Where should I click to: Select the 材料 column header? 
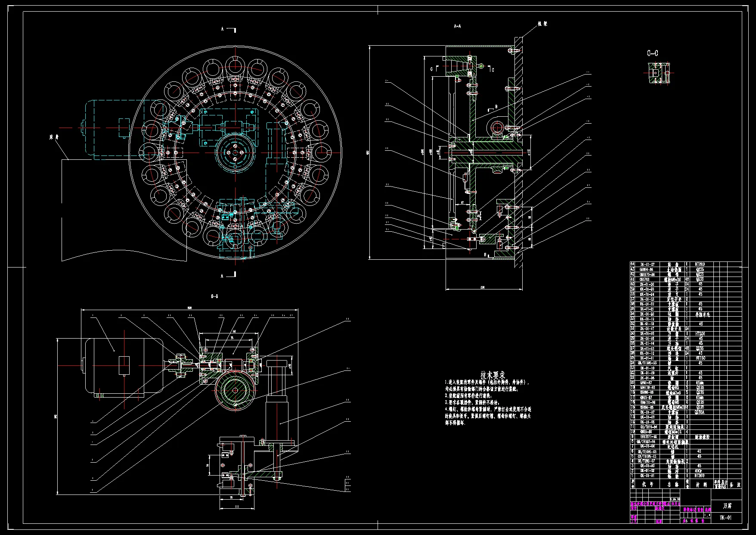coord(702,484)
